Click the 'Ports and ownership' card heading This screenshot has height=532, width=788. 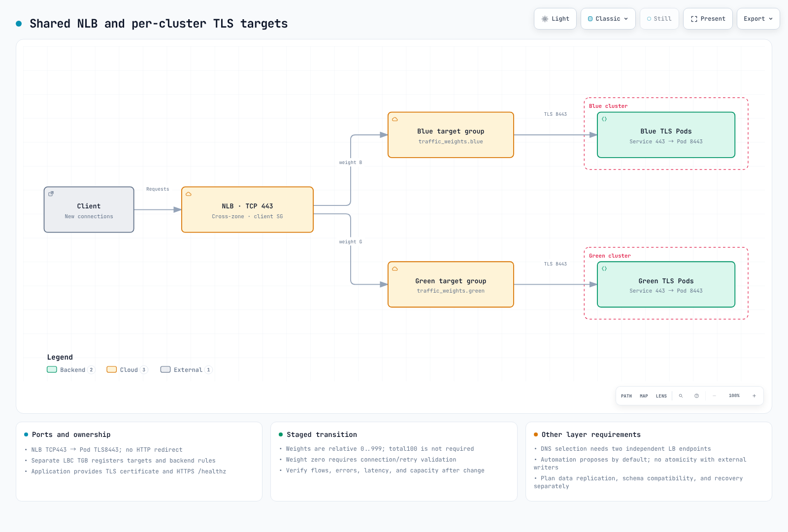pos(71,434)
